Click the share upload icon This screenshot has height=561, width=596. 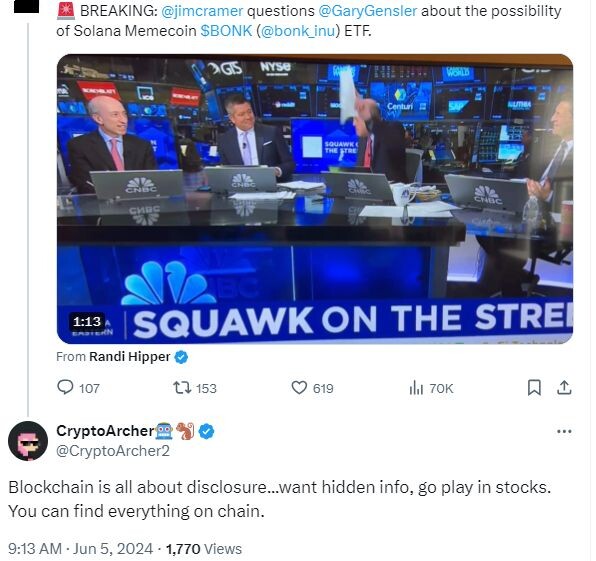pos(564,387)
